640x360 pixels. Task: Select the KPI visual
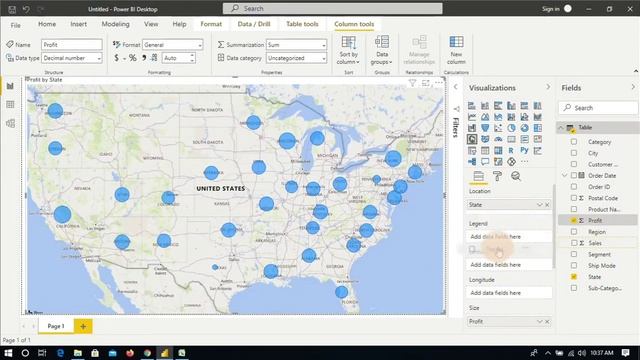(x=538, y=140)
